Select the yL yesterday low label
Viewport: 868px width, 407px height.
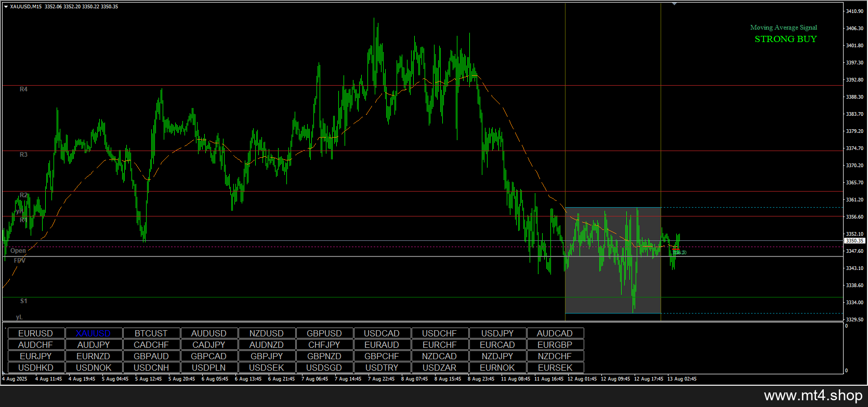click(x=19, y=317)
